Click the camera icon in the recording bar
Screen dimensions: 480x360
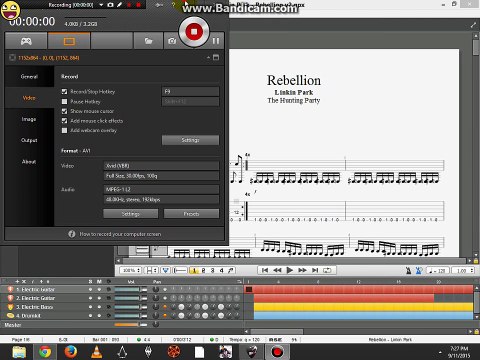pyautogui.click(x=111, y=5)
